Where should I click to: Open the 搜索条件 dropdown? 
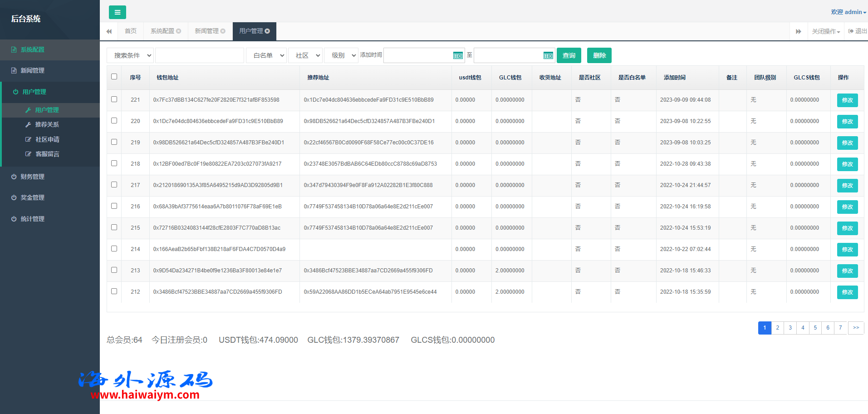pyautogui.click(x=130, y=55)
